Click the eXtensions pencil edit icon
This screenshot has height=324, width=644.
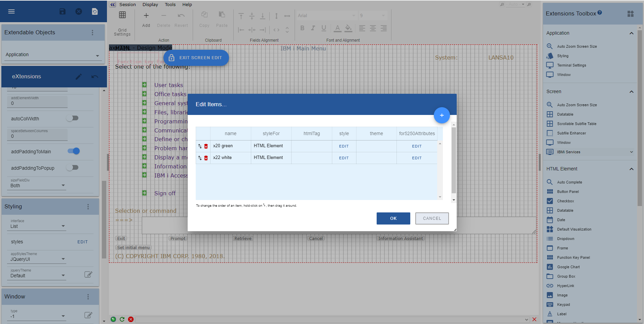click(79, 77)
